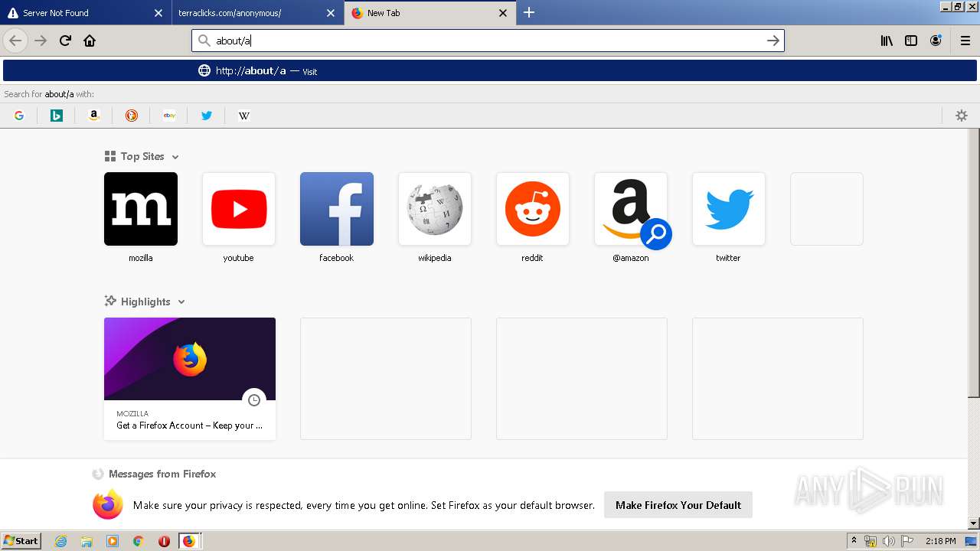Open the wikipedia top site tile
The width and height of the screenshot is (980, 551).
435,209
